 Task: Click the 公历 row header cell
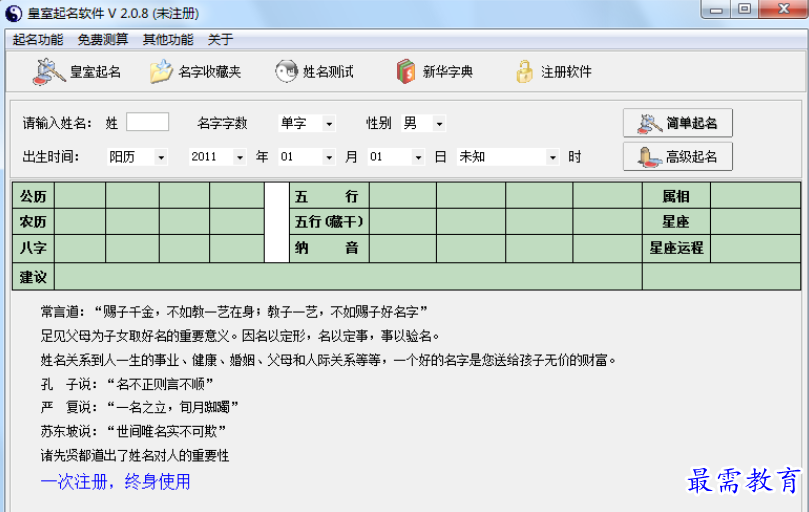click(33, 196)
